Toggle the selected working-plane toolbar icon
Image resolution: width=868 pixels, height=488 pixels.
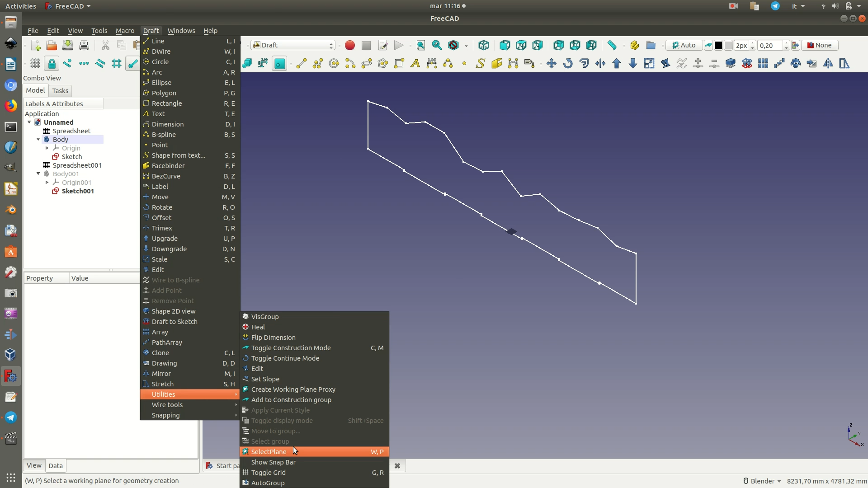coord(279,63)
